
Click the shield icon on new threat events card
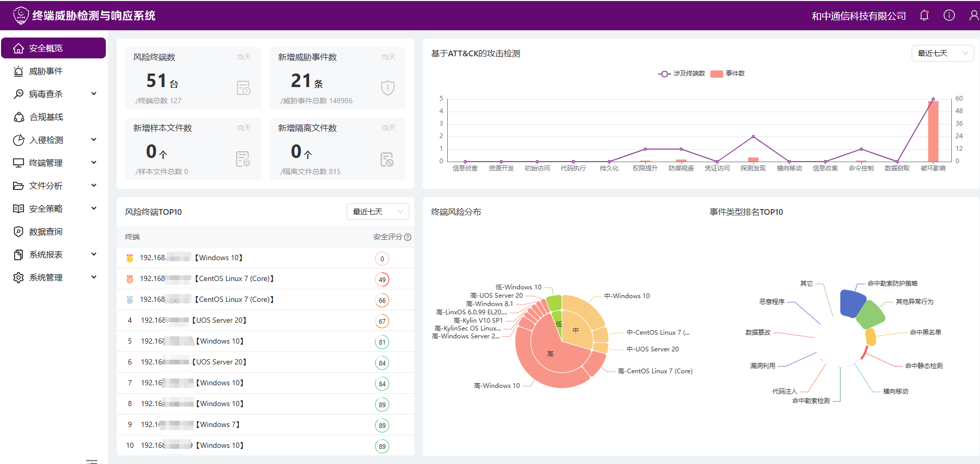point(387,88)
